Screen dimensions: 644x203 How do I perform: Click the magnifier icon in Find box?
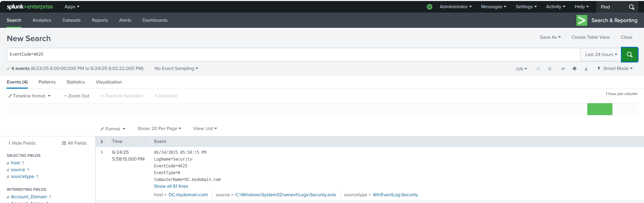point(631,7)
